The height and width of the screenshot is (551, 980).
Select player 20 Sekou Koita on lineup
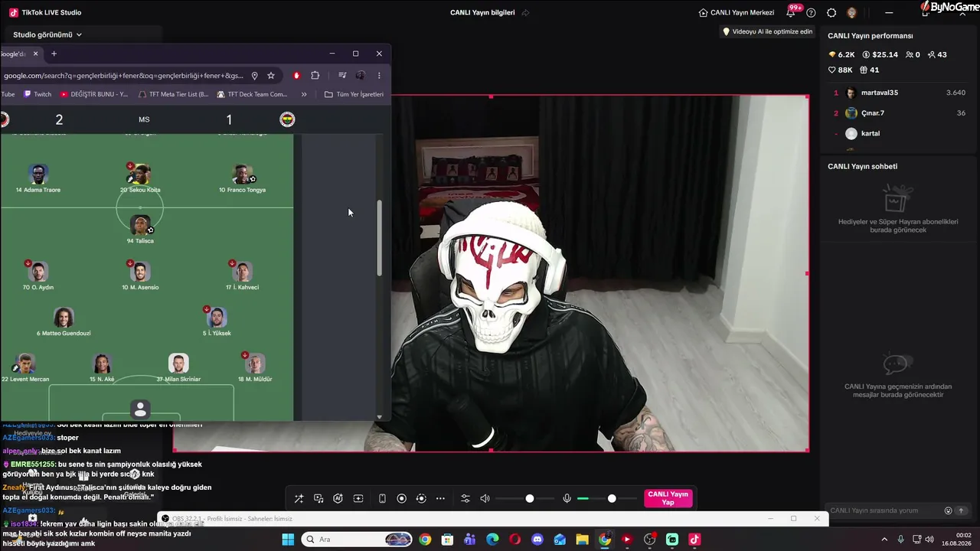[140, 178]
